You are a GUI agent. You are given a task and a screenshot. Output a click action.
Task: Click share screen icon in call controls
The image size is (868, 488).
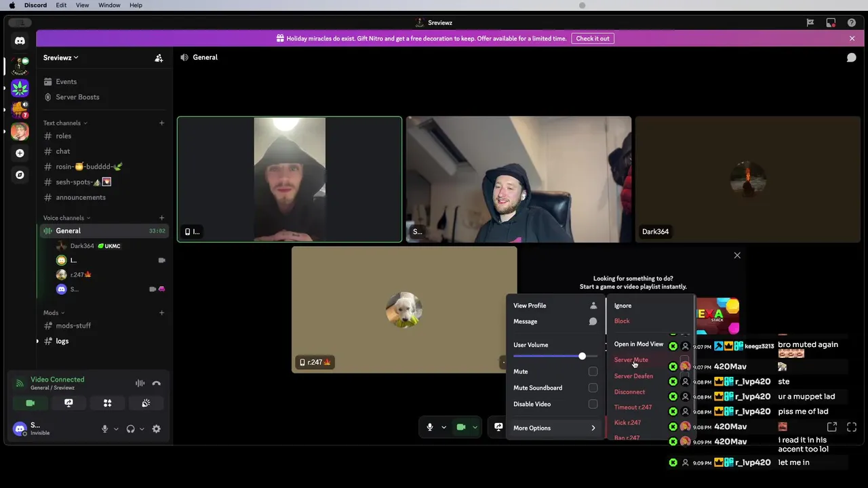click(498, 427)
